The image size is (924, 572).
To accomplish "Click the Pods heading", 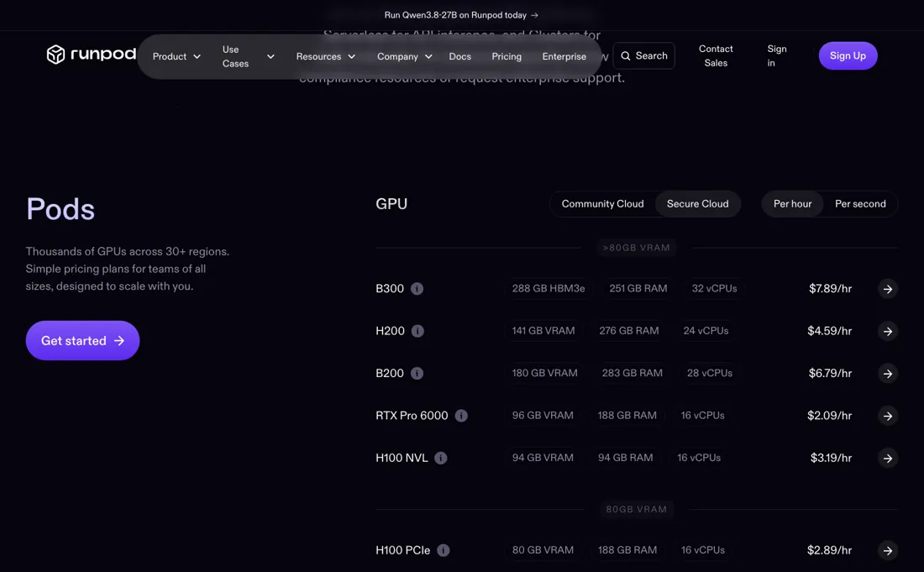I will [60, 209].
